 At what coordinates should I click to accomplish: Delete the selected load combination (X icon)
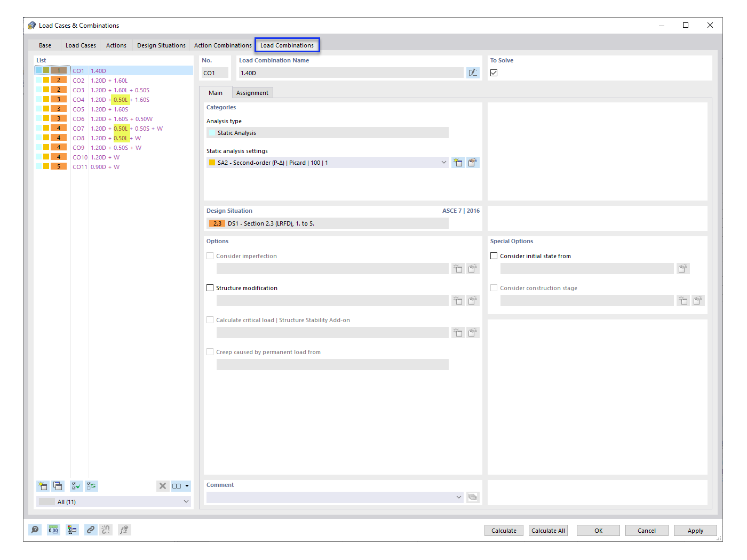tap(163, 486)
